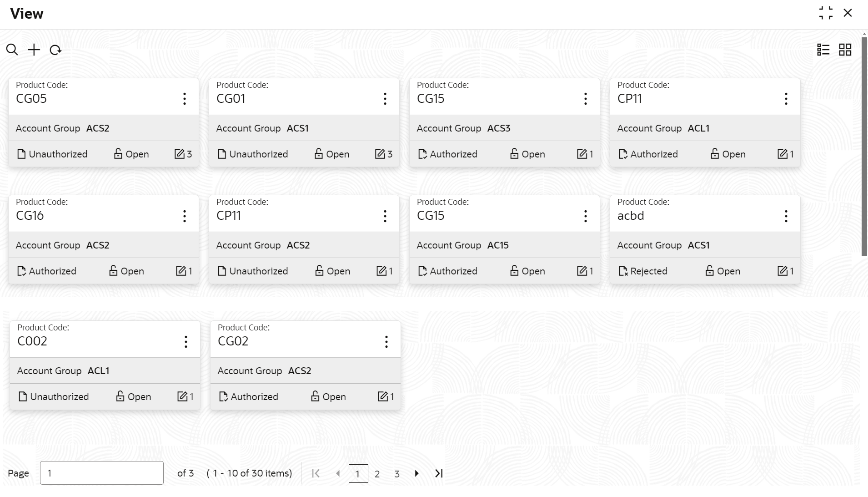The height and width of the screenshot is (497, 868).
Task: Click the Page number input field
Action: coord(101,473)
